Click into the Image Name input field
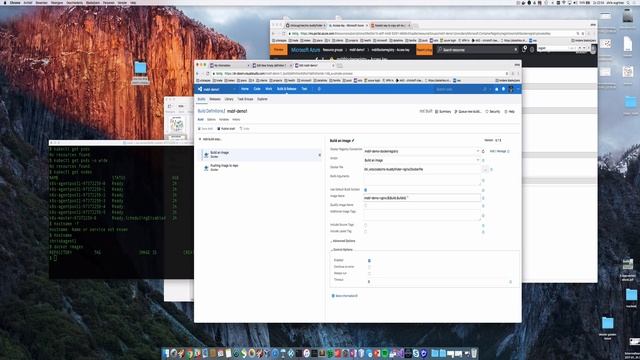This screenshot has height=360, width=640. pyautogui.click(x=422, y=198)
